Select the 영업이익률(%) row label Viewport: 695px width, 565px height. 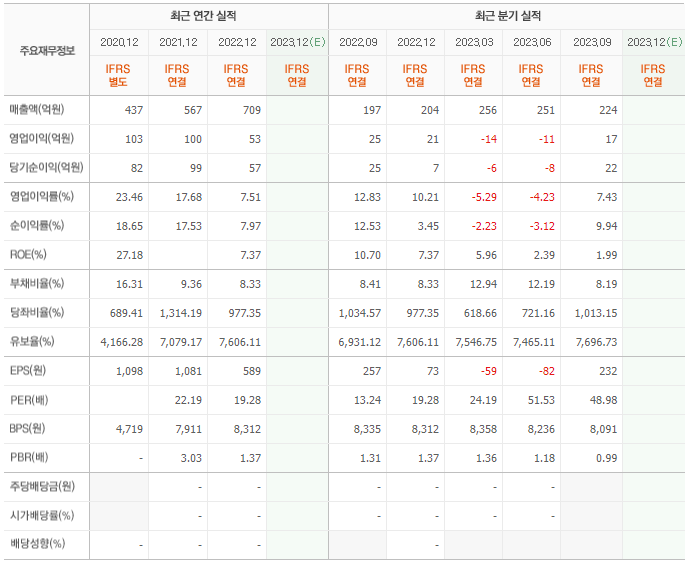[42, 196]
